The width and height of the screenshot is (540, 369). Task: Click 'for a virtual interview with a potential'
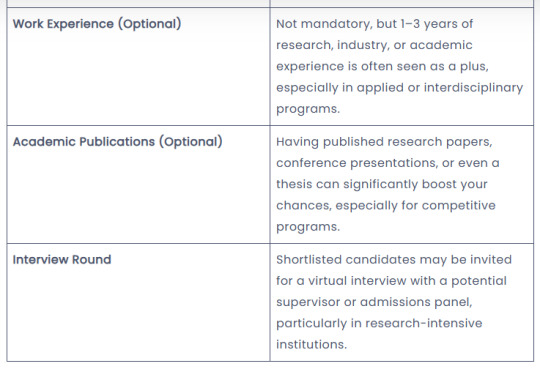391,281
